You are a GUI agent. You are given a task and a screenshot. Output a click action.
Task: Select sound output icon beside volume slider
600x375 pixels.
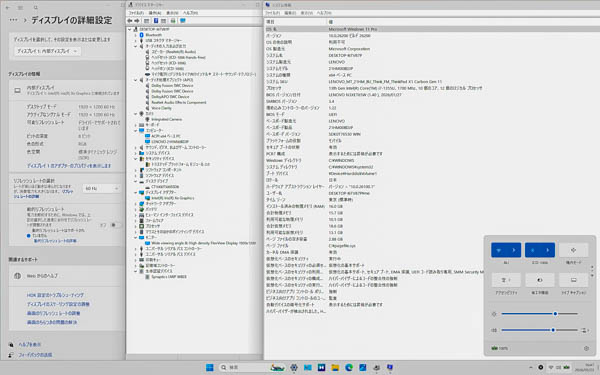pyautogui.click(x=584, y=330)
